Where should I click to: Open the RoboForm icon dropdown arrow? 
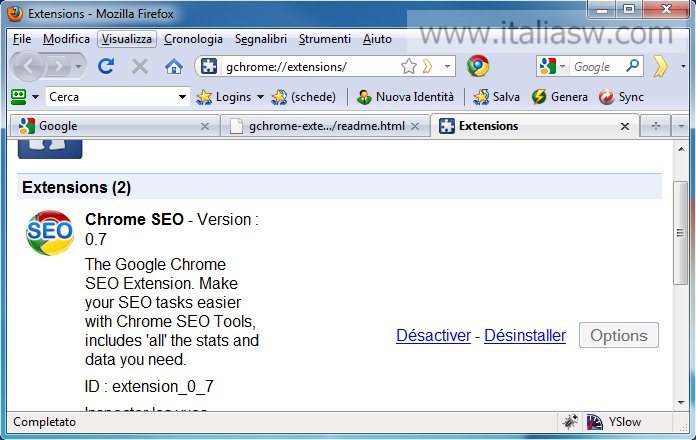(x=36, y=97)
